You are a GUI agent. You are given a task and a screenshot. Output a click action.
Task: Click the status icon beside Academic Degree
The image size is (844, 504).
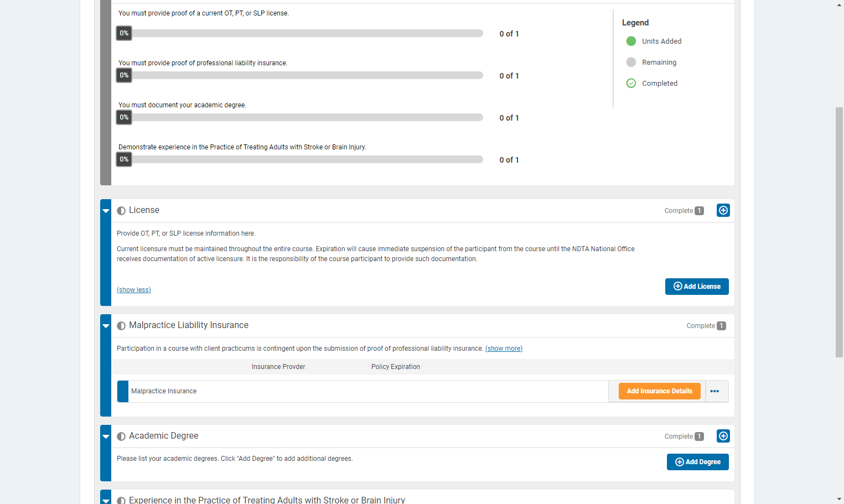pyautogui.click(x=121, y=437)
